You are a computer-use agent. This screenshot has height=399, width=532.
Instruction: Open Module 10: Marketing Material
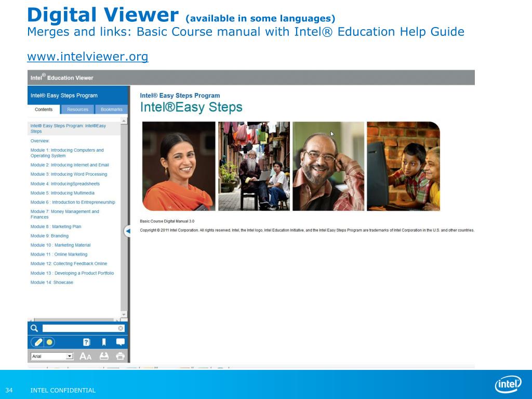[x=60, y=245]
